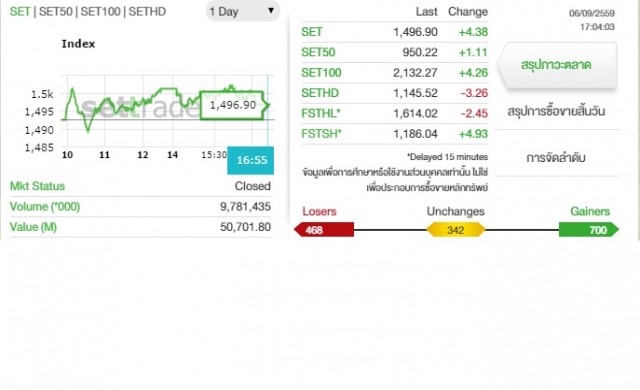Open the FSTHL* index link
Screen dimensions: 640x390
pyautogui.click(x=321, y=113)
